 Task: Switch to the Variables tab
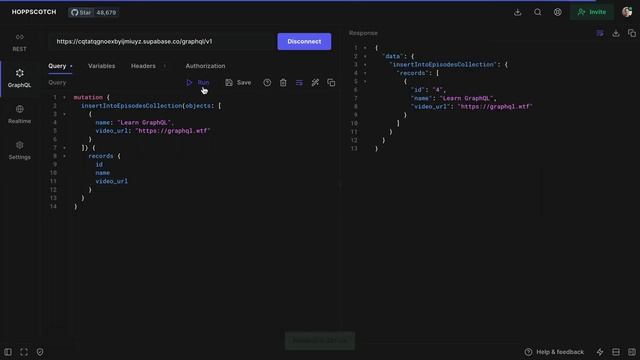102,66
